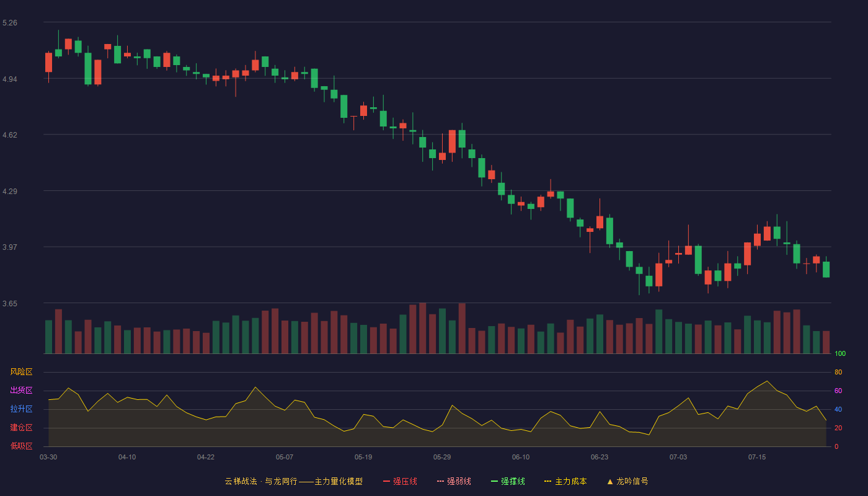
Task: Click the green 100 indicator scale value
Action: point(840,354)
